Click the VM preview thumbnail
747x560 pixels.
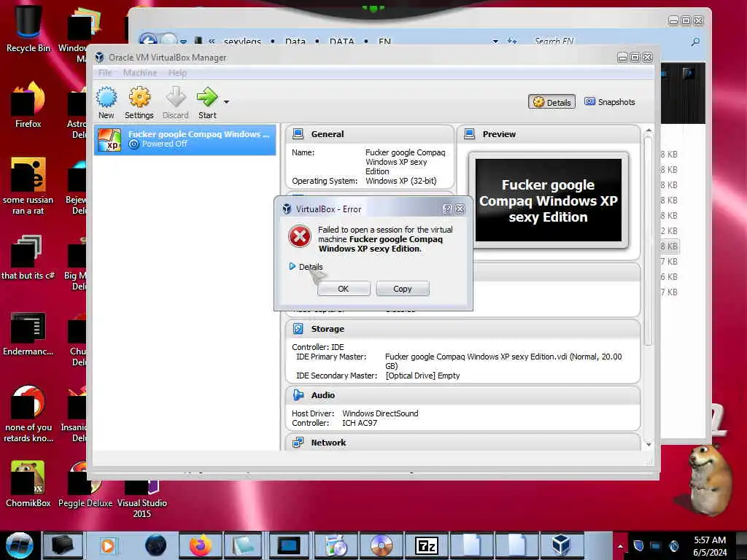click(549, 200)
